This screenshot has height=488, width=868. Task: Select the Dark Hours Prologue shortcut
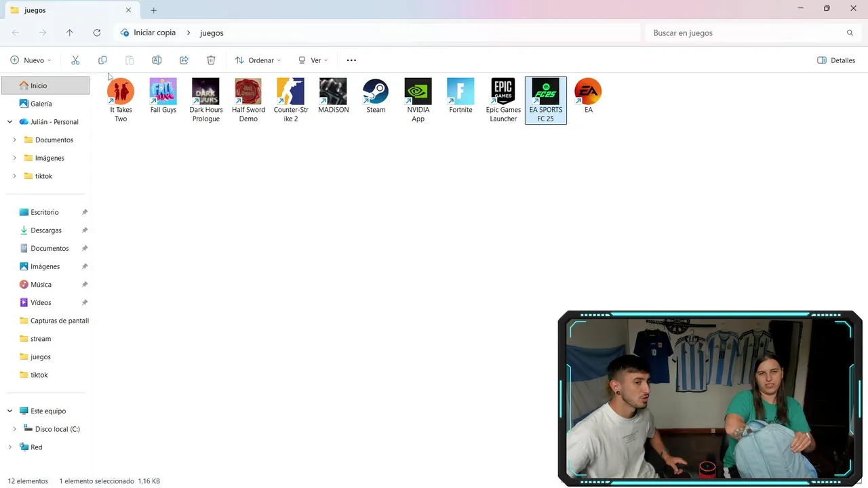(205, 100)
